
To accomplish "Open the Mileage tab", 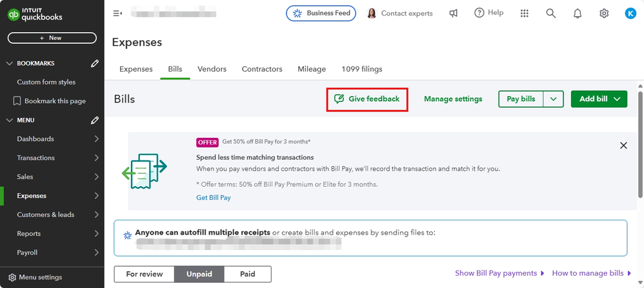I will point(312,69).
